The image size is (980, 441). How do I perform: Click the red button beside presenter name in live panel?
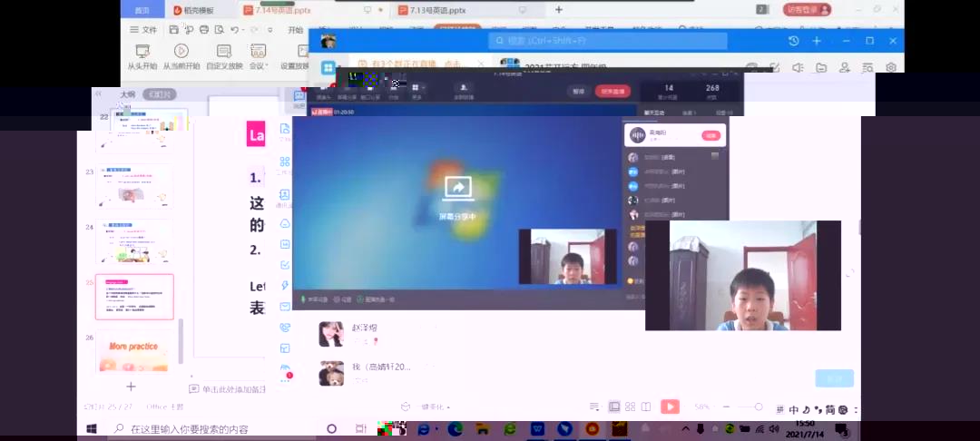click(710, 135)
